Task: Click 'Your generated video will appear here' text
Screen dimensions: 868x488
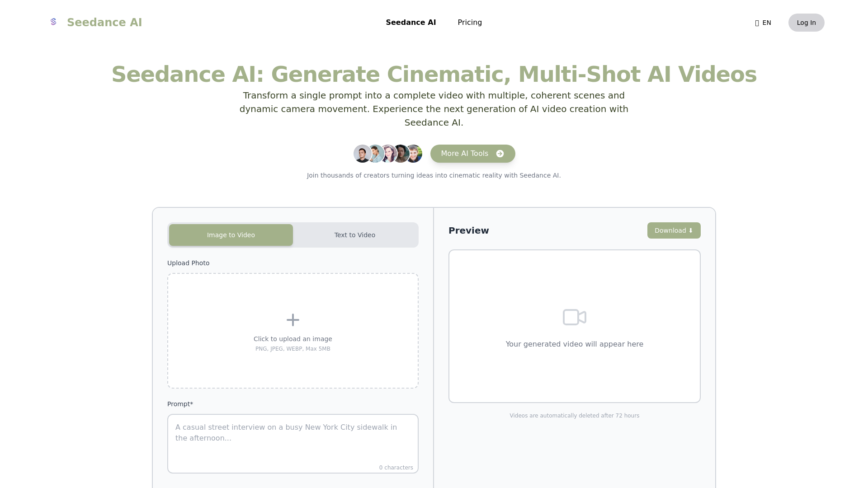Action: 574,344
